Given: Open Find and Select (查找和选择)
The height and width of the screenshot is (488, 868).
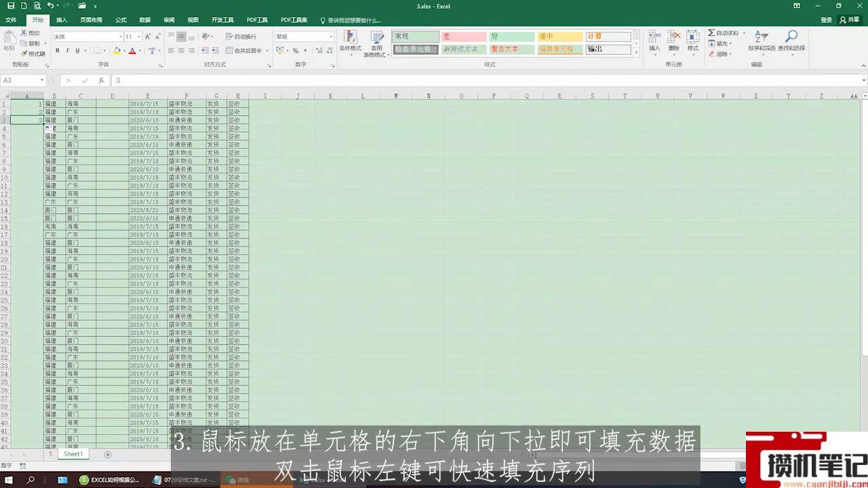Looking at the screenshot, I should coord(791,41).
